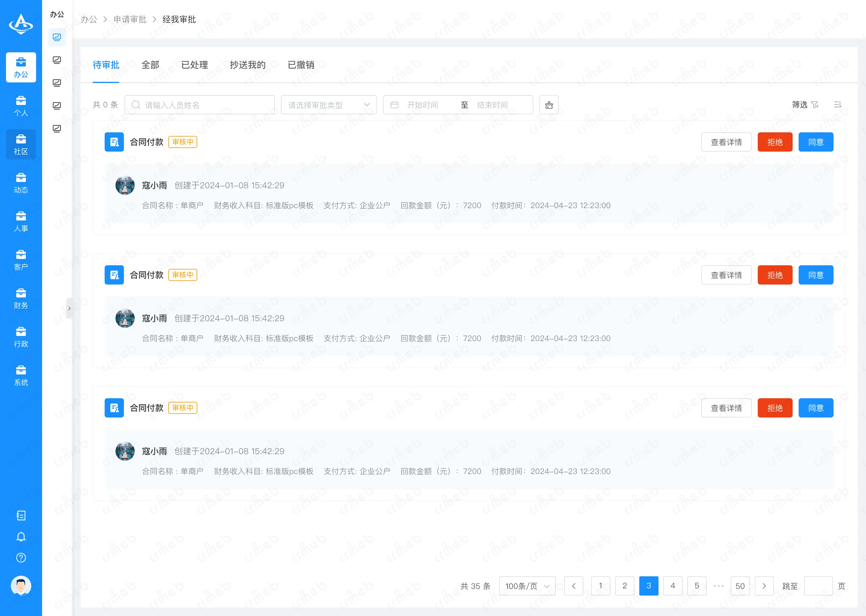Viewport: 866px width, 616px height.
Task: Select the third submenu chart icon
Action: [x=57, y=83]
